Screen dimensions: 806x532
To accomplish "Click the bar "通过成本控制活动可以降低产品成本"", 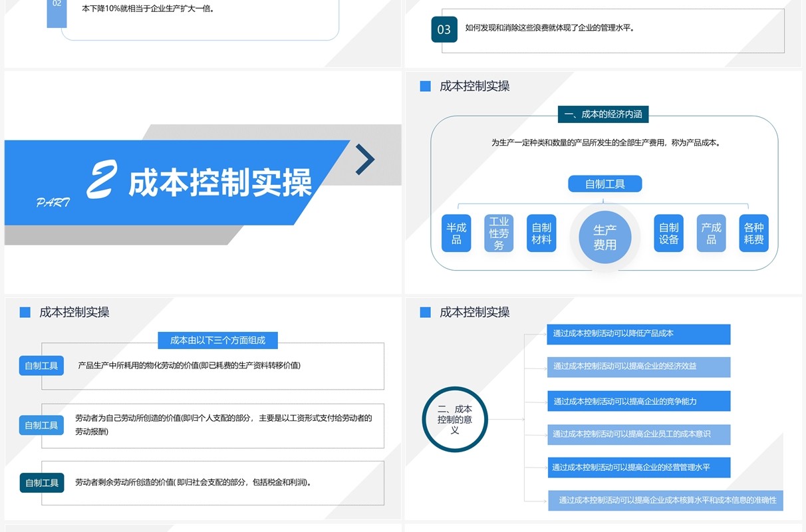I will coord(639,334).
